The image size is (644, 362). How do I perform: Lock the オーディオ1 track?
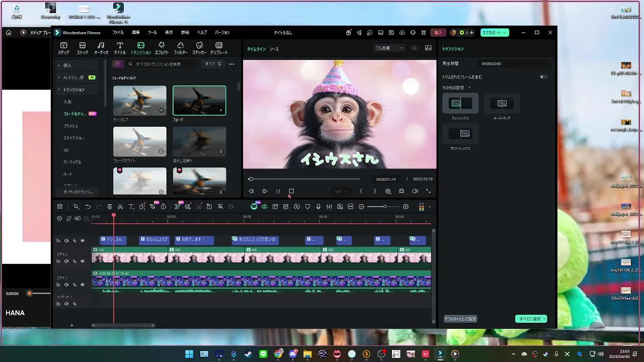pos(58,304)
